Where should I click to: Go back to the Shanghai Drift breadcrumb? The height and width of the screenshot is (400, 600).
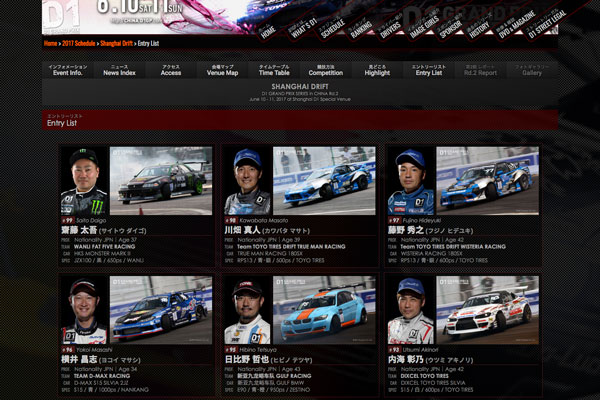(x=116, y=44)
